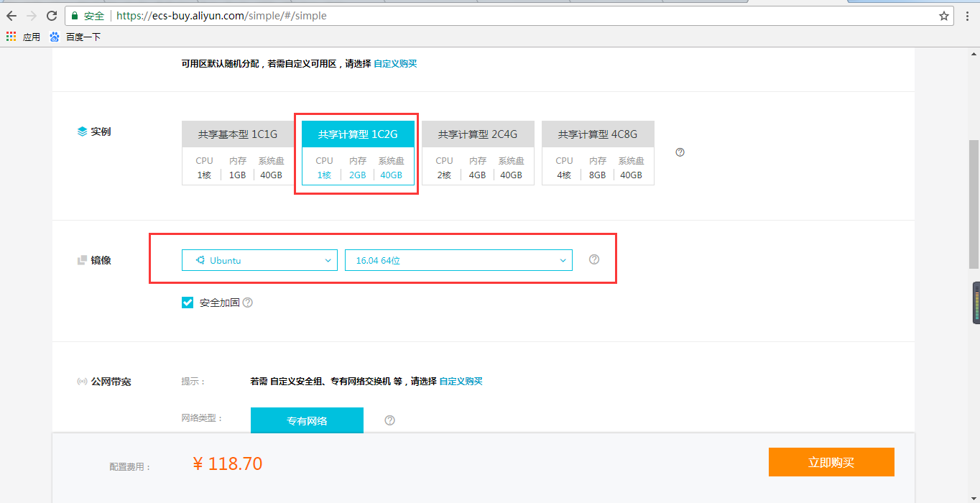
Task: Click the orange 立即购买 button
Action: tap(831, 462)
